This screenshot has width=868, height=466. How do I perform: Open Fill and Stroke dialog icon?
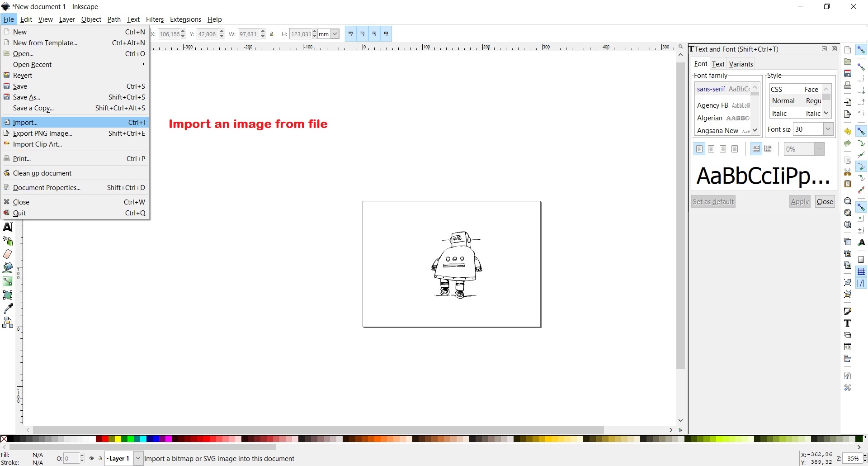(x=848, y=311)
